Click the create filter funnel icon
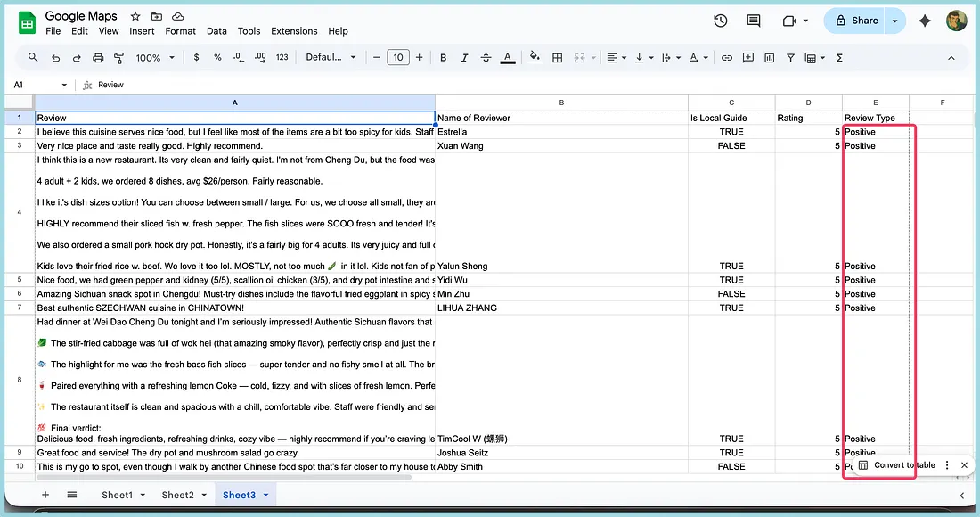 (790, 57)
